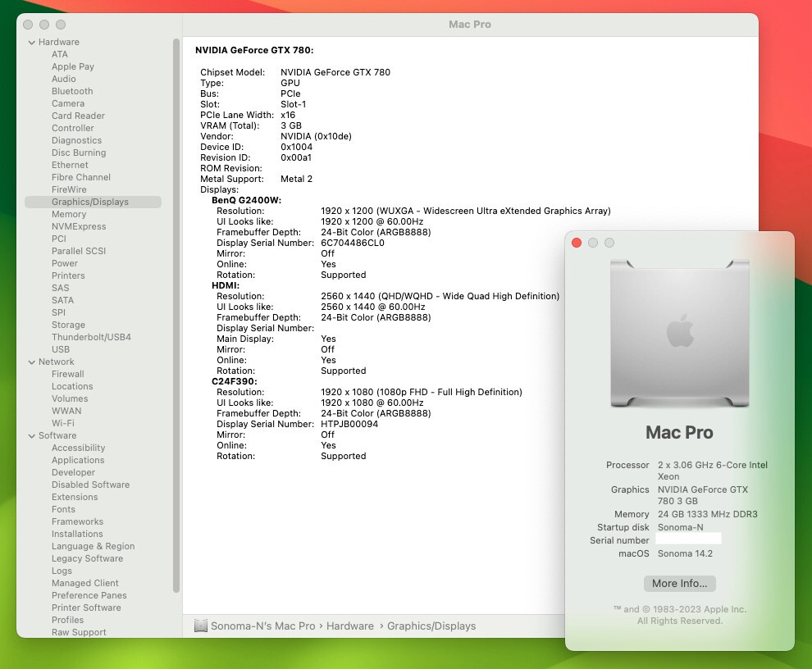The image size is (812, 669).
Task: Open SPI hardware entry
Action: pos(58,312)
